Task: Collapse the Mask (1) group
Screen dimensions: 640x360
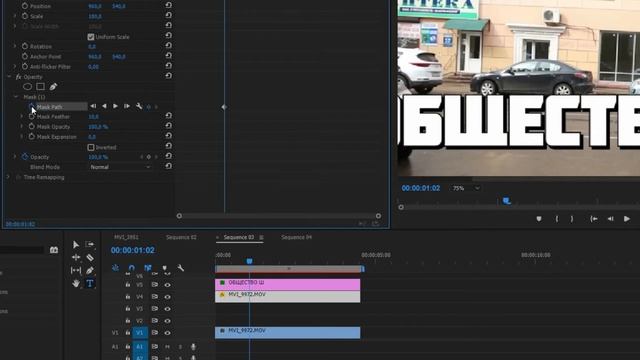Action: click(x=16, y=97)
